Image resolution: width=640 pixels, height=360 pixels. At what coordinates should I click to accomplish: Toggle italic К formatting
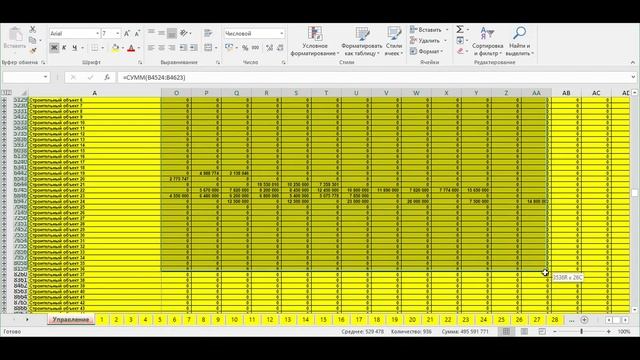pyautogui.click(x=64, y=48)
